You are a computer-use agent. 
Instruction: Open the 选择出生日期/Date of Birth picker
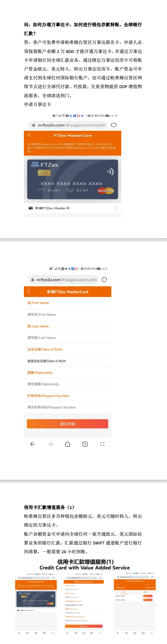coord(68,361)
